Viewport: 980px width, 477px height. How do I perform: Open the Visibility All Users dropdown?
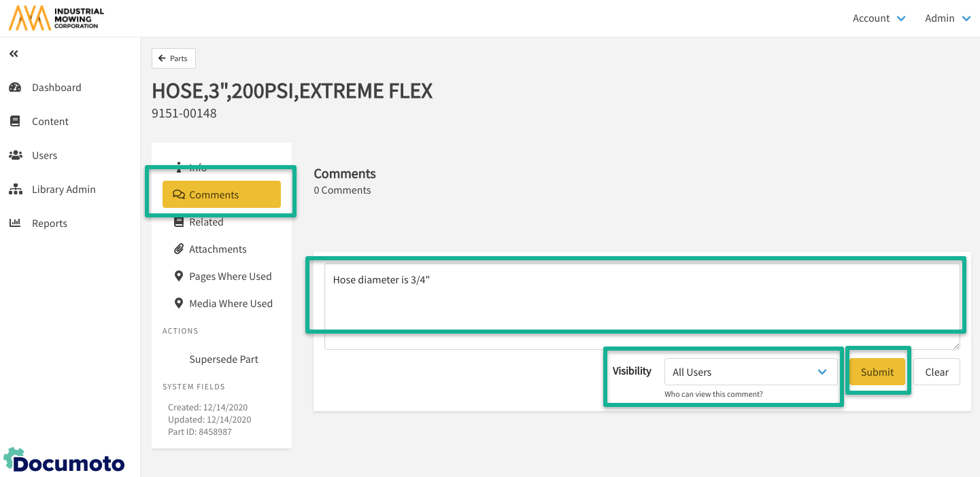pyautogui.click(x=750, y=372)
